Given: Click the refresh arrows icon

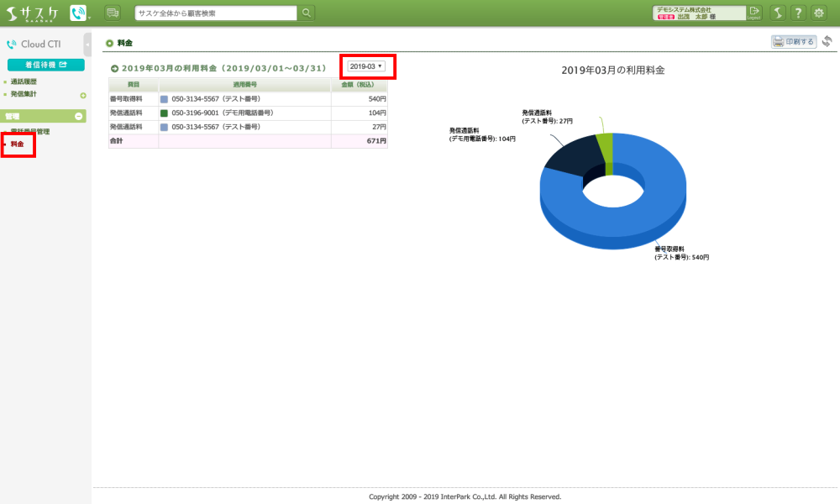Looking at the screenshot, I should pos(827,41).
